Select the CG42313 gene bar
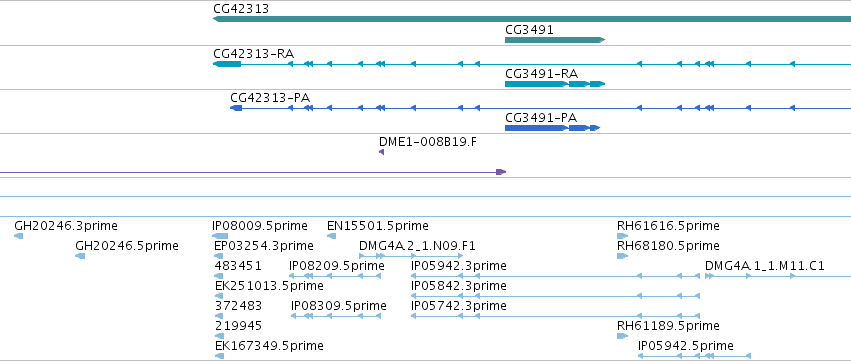The height and width of the screenshot is (361, 851). (x=532, y=19)
